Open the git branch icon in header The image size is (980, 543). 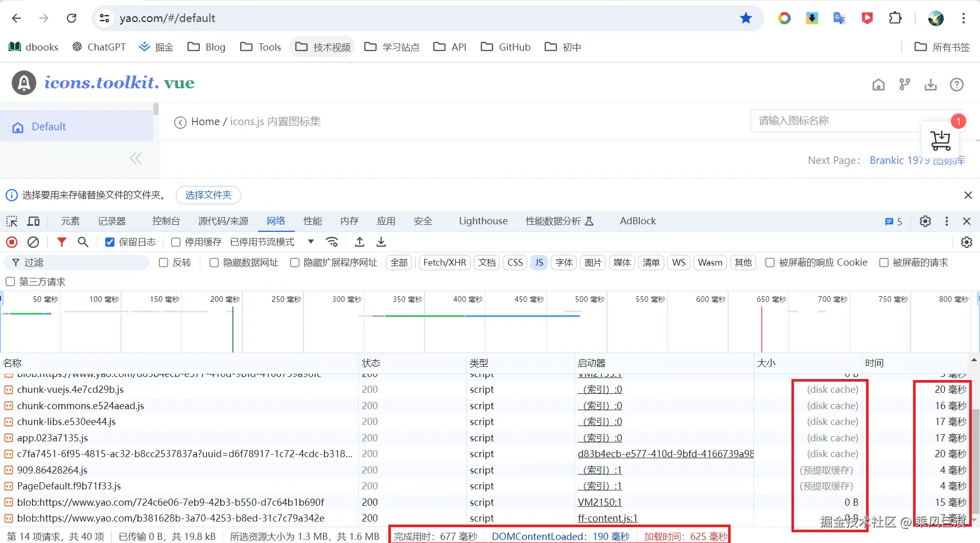click(905, 85)
